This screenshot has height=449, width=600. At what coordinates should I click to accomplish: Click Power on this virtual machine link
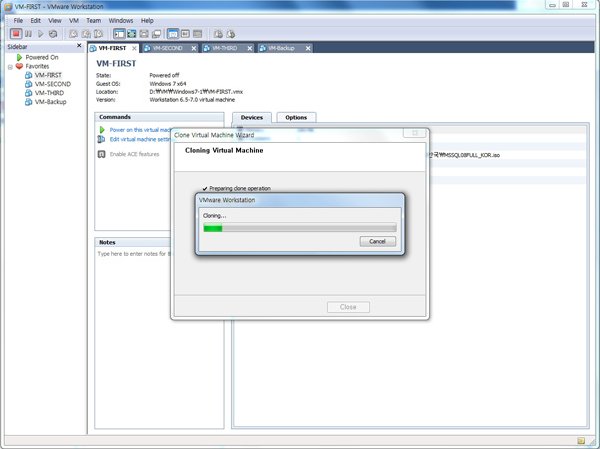[x=140, y=130]
